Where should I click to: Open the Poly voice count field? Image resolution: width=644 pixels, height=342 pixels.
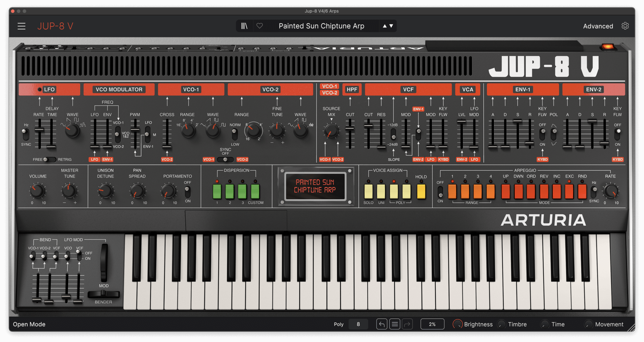point(358,324)
